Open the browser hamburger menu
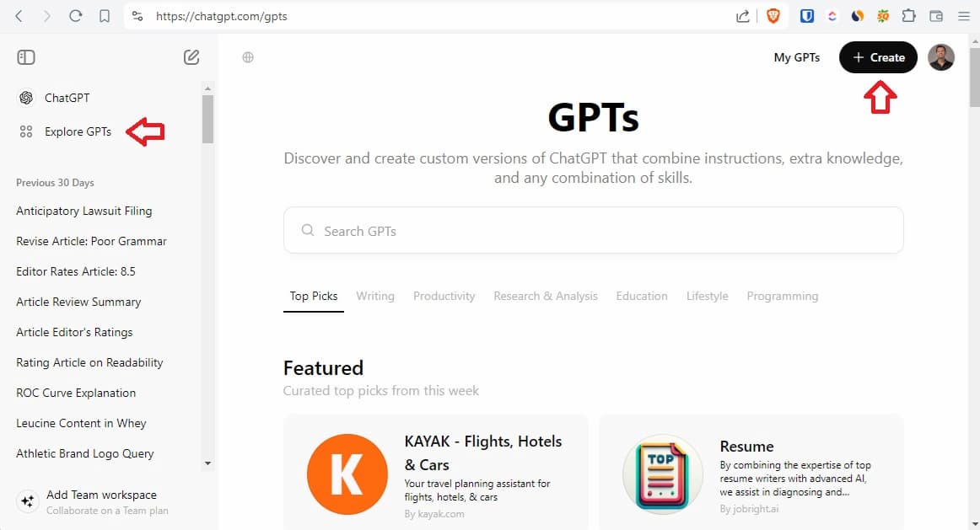This screenshot has width=980, height=530. click(x=963, y=16)
